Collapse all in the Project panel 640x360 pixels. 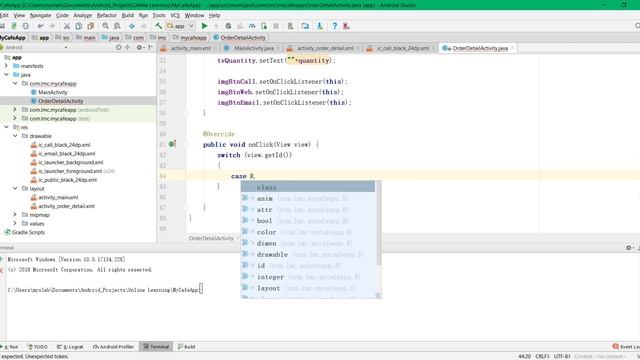[127, 47]
